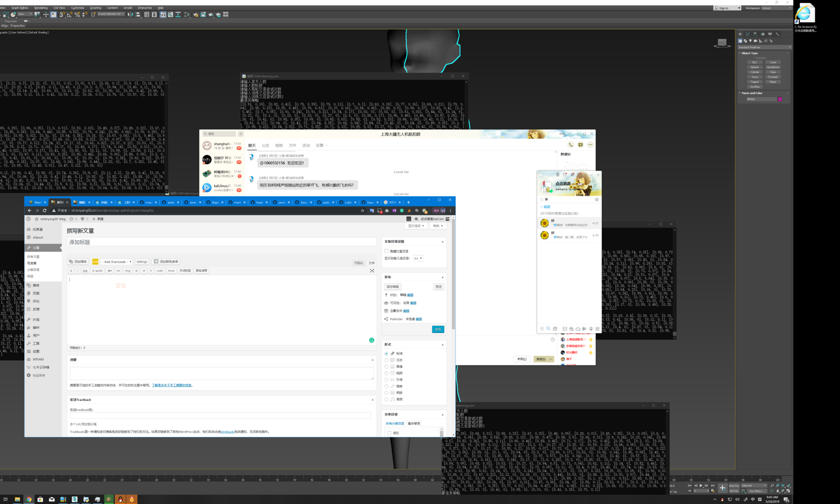Switch to the 相册 tab in QQ group
This screenshot has height=504, width=840.
pyautogui.click(x=279, y=145)
